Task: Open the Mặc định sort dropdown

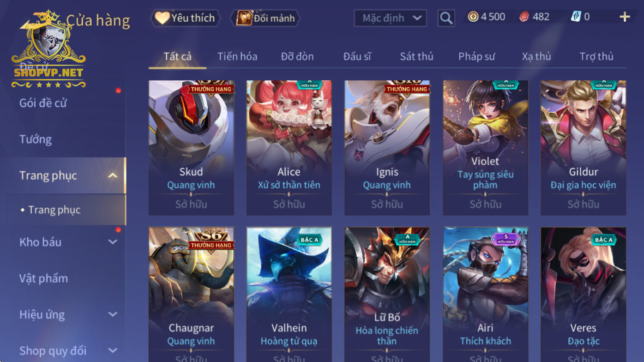Action: coord(390,18)
